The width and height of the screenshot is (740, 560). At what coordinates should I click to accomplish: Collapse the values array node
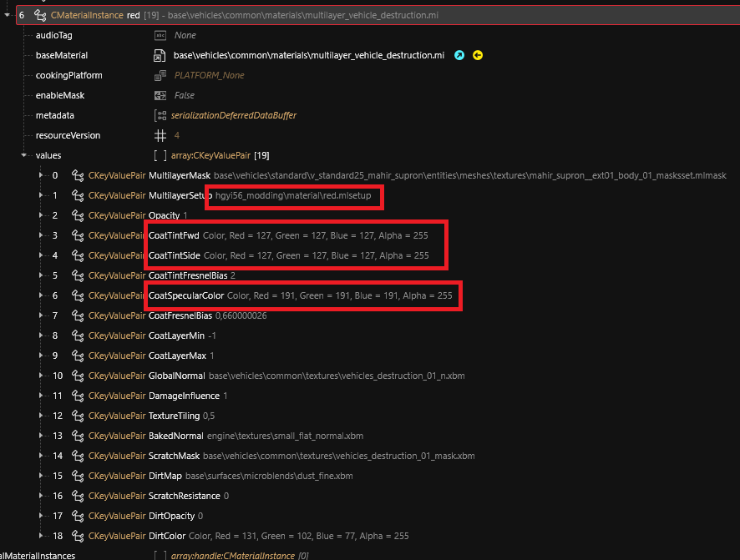coord(23,155)
